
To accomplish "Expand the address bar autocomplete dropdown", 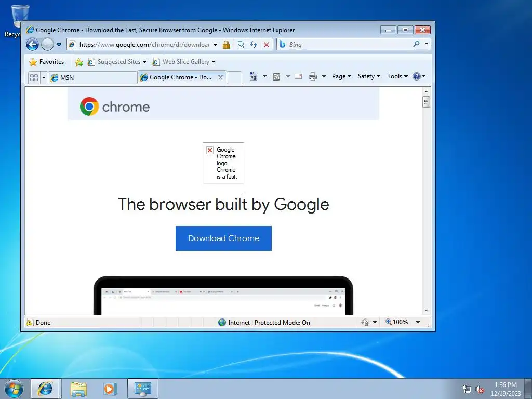I will [215, 45].
